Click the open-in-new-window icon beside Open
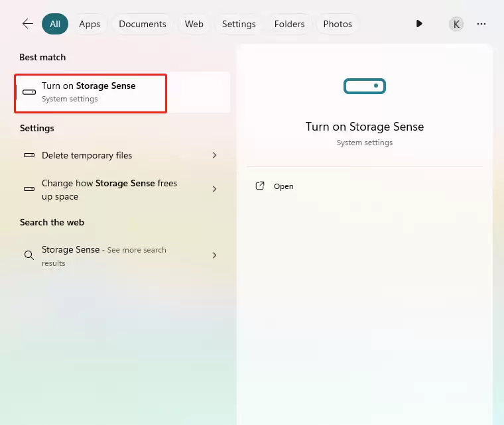 pos(260,186)
